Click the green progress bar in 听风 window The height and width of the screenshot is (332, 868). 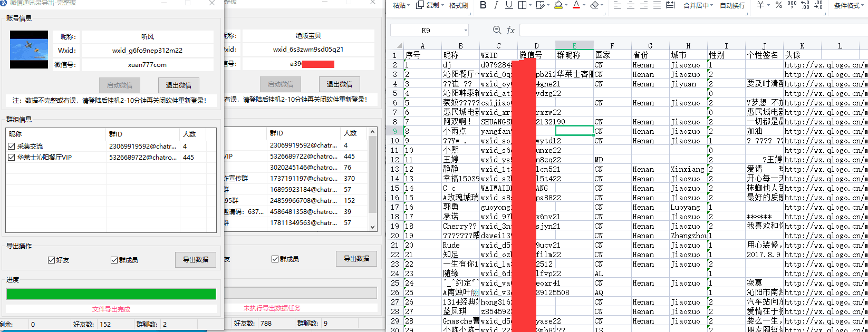[111, 294]
